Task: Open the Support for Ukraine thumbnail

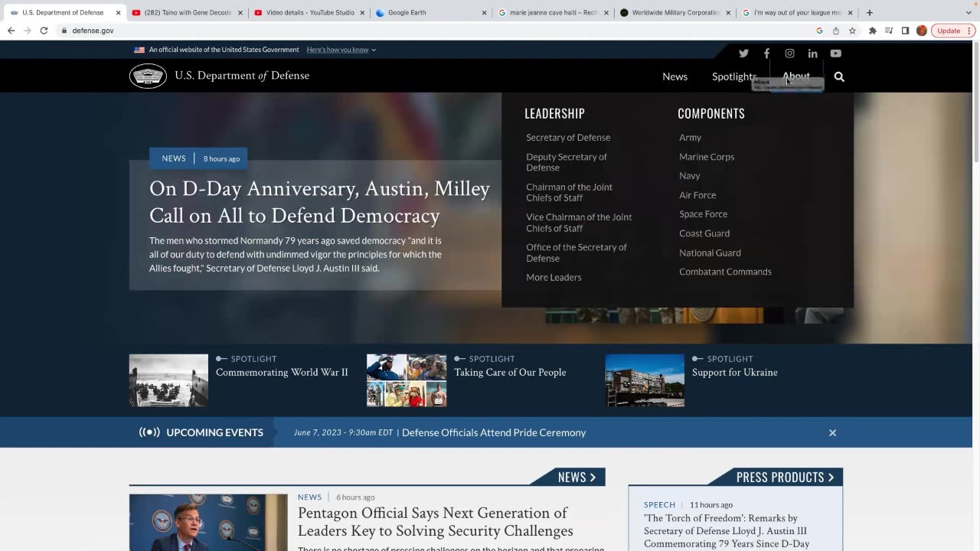Action: [x=645, y=380]
